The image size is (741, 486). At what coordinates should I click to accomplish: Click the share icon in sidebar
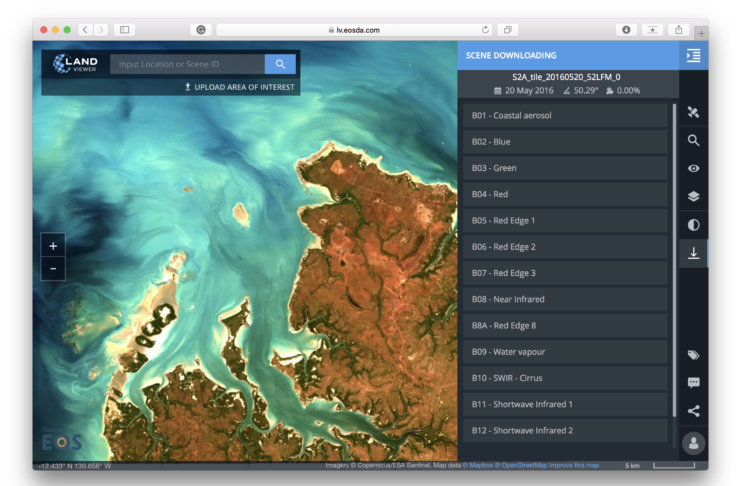(x=693, y=410)
